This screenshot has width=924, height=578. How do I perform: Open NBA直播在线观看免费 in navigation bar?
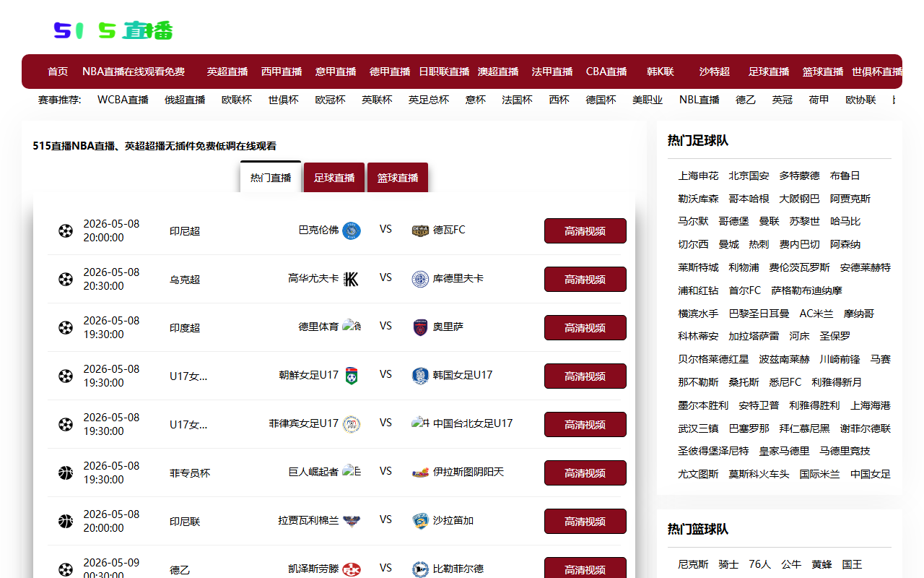click(x=134, y=72)
